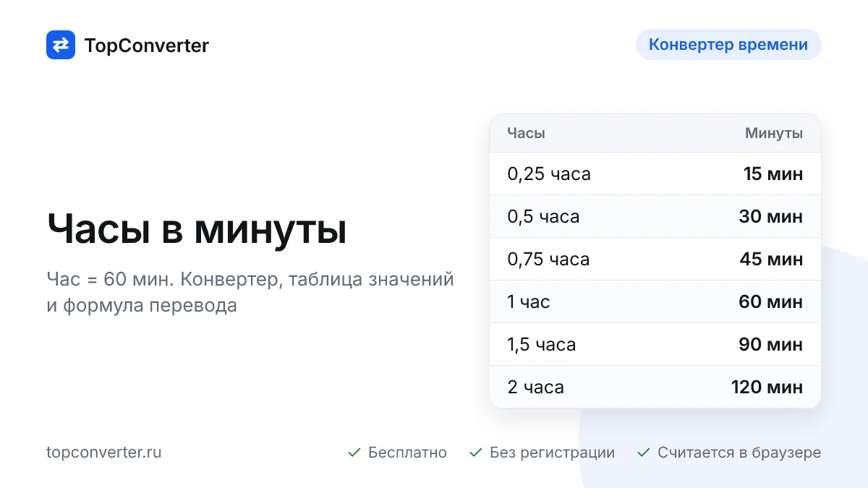The height and width of the screenshot is (488, 868).
Task: Click the TopConverter blue swap-arrows logo icon
Action: (x=61, y=45)
